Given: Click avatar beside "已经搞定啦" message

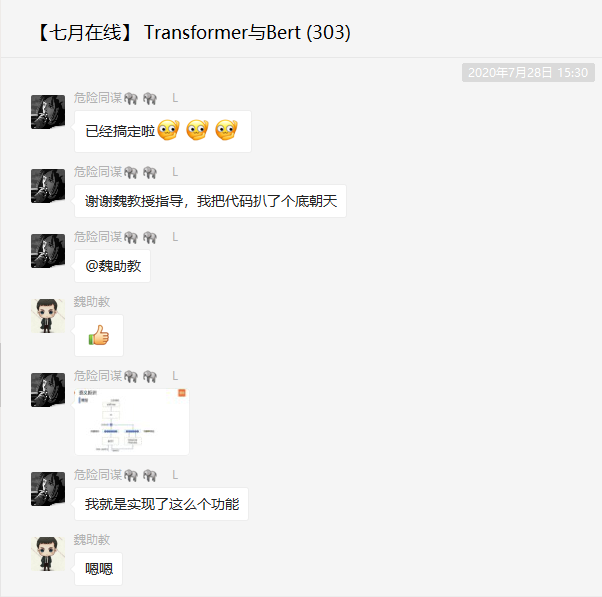Looking at the screenshot, I should click(48, 112).
